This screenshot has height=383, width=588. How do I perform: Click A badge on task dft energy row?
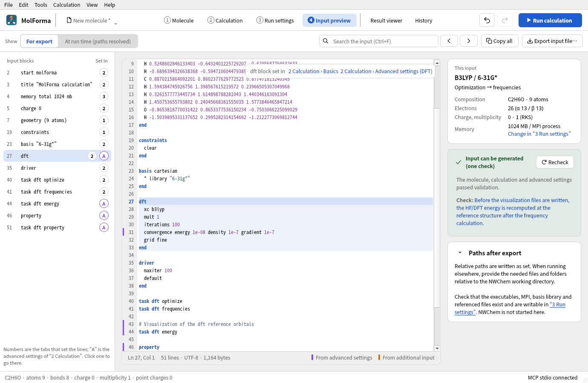[x=104, y=204]
